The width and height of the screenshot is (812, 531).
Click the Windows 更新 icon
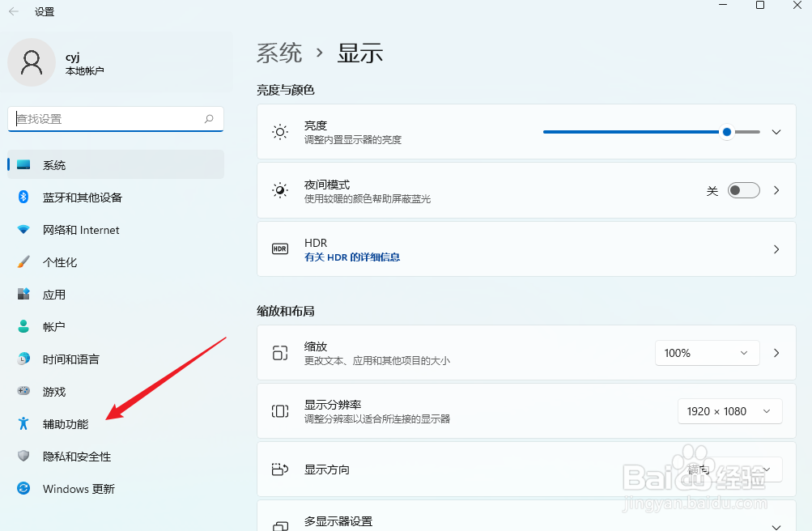click(x=23, y=489)
